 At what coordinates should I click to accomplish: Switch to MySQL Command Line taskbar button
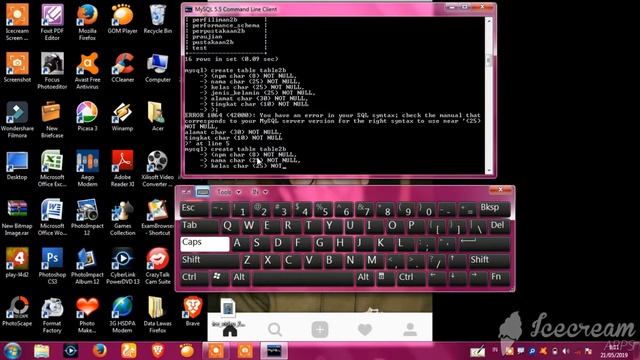point(274,351)
